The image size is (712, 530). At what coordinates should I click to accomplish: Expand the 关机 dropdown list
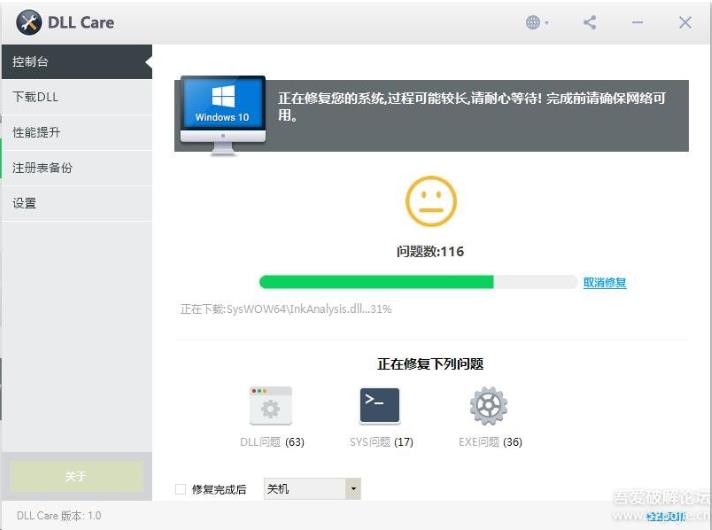(x=352, y=489)
